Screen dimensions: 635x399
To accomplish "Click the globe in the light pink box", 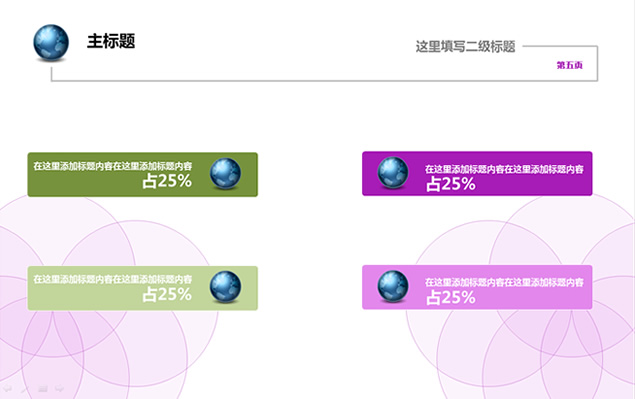I will [393, 286].
